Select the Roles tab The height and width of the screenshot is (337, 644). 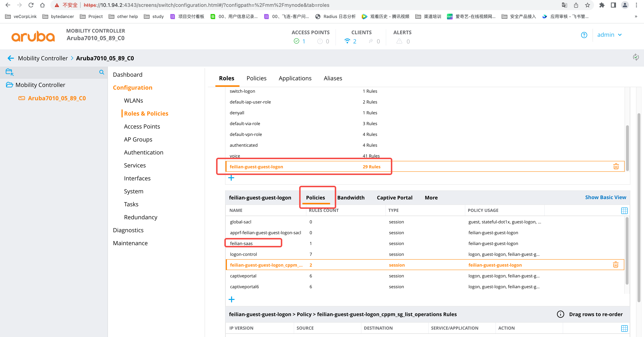[227, 78]
